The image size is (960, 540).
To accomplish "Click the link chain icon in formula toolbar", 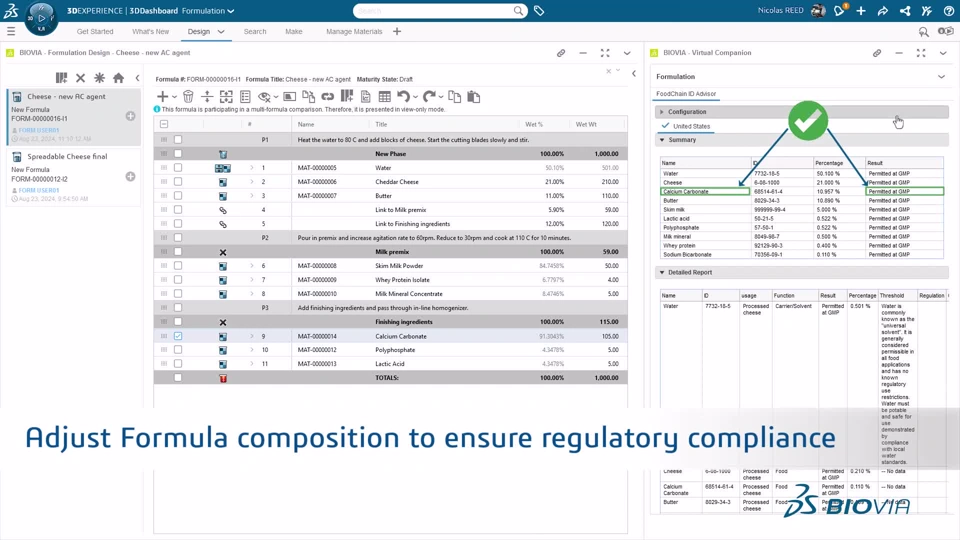I will tap(328, 96).
